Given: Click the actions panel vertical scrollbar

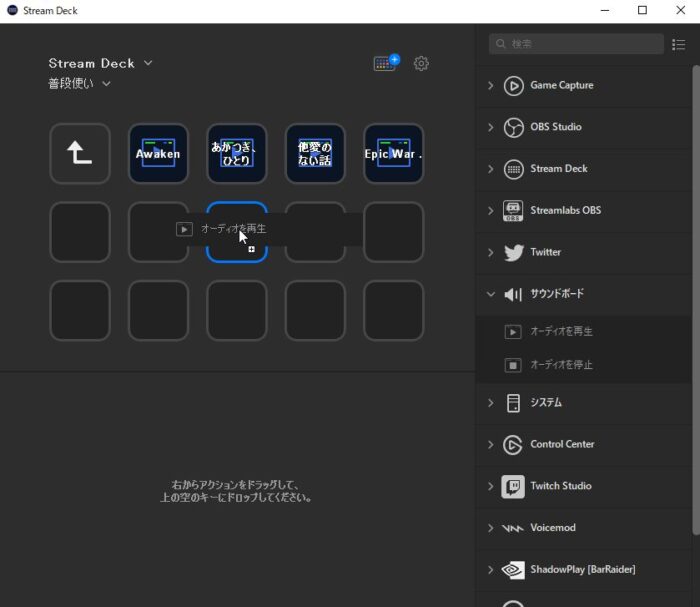Looking at the screenshot, I should coord(696,299).
